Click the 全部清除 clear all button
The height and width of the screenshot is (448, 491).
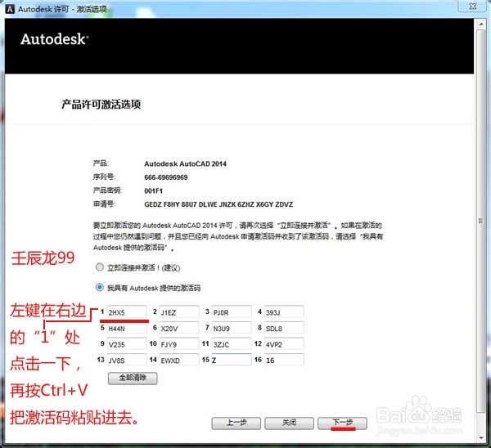click(133, 378)
